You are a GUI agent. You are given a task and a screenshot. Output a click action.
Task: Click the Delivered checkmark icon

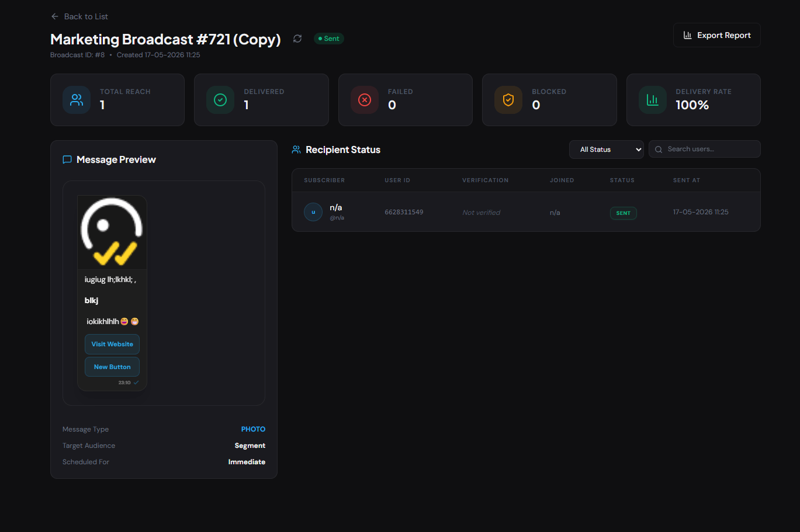220,100
